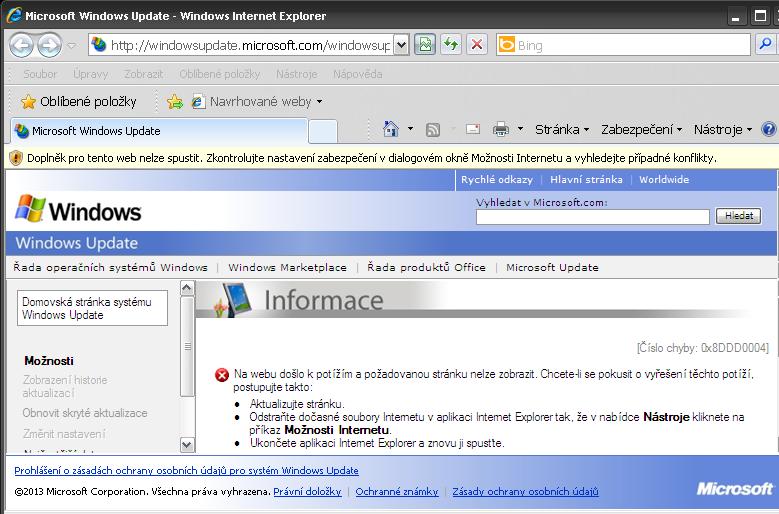Image resolution: width=779 pixels, height=514 pixels.
Task: Click the Compatibility View broken-page icon
Action: [x=425, y=45]
